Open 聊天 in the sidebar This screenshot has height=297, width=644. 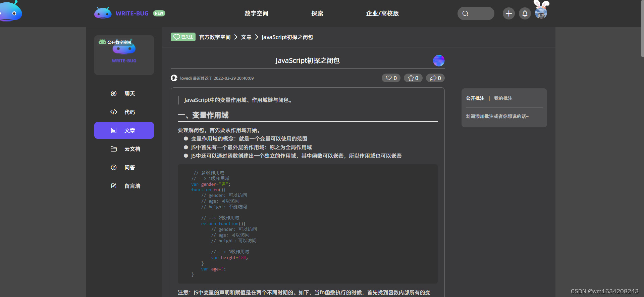pyautogui.click(x=124, y=93)
